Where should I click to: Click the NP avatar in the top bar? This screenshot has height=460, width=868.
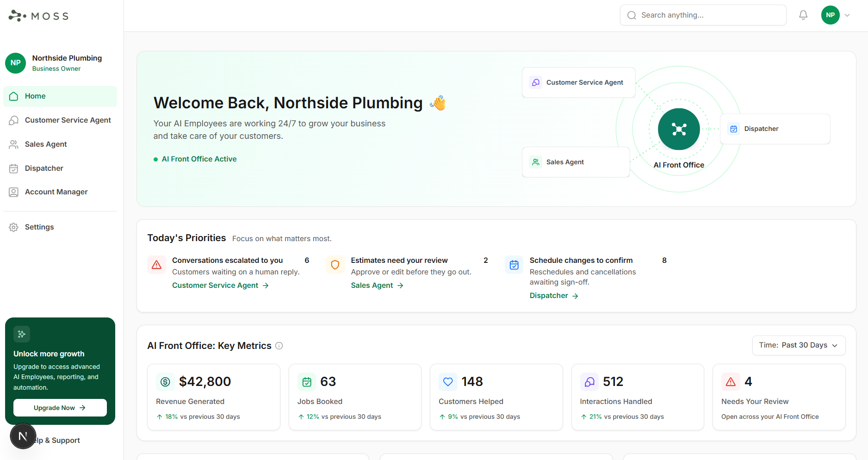(x=831, y=15)
